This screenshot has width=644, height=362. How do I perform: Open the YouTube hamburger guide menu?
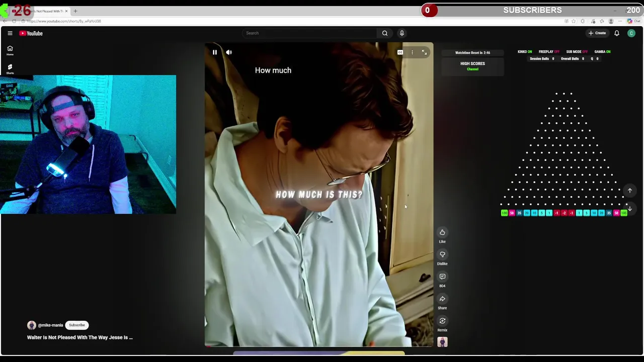[10, 33]
